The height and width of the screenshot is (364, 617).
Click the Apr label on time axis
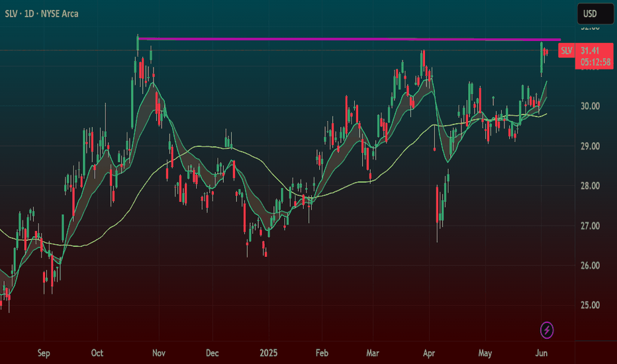[429, 353]
